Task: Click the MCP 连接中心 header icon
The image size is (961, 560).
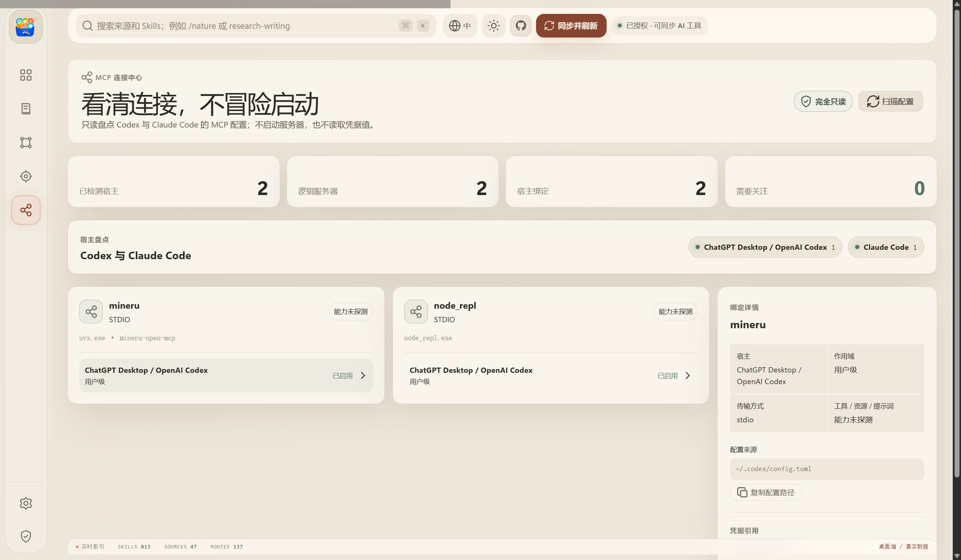Action: point(87,77)
